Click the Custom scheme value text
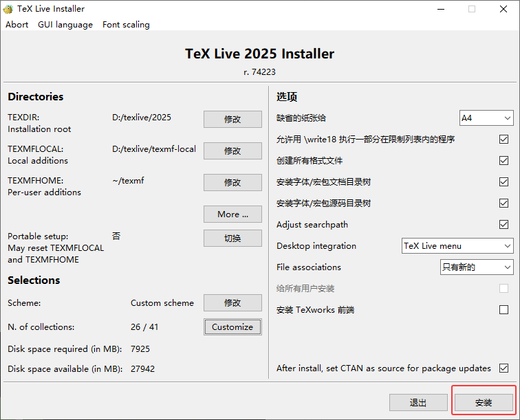This screenshot has width=520, height=420. (x=162, y=303)
